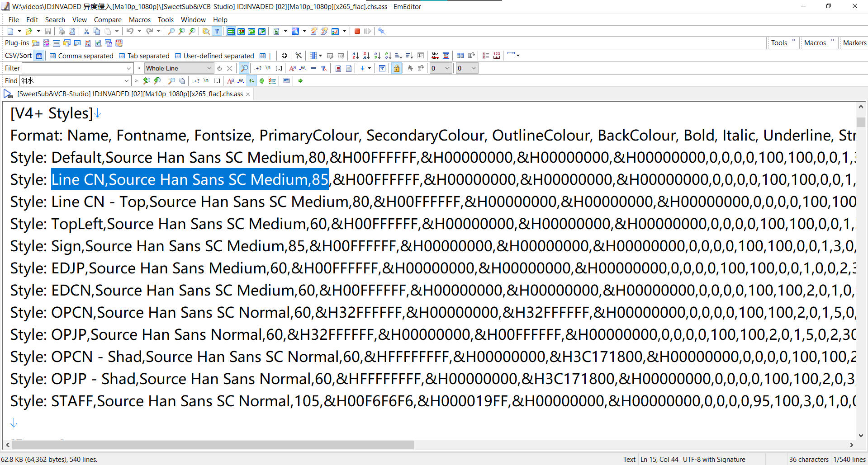
Task: Click the Comma separated button
Action: point(81,56)
